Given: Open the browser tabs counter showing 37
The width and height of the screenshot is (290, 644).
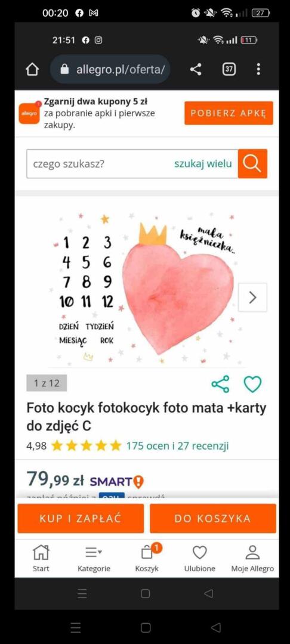Looking at the screenshot, I should (229, 69).
